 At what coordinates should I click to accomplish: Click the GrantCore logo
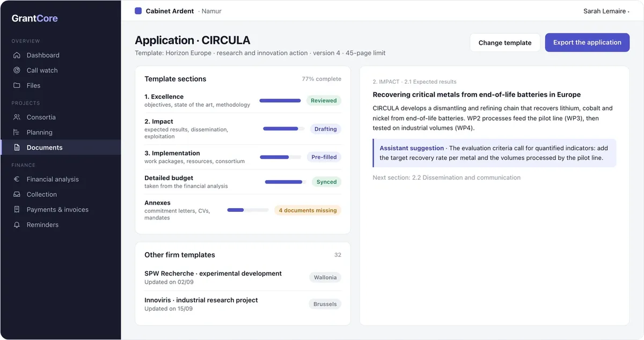pos(35,18)
